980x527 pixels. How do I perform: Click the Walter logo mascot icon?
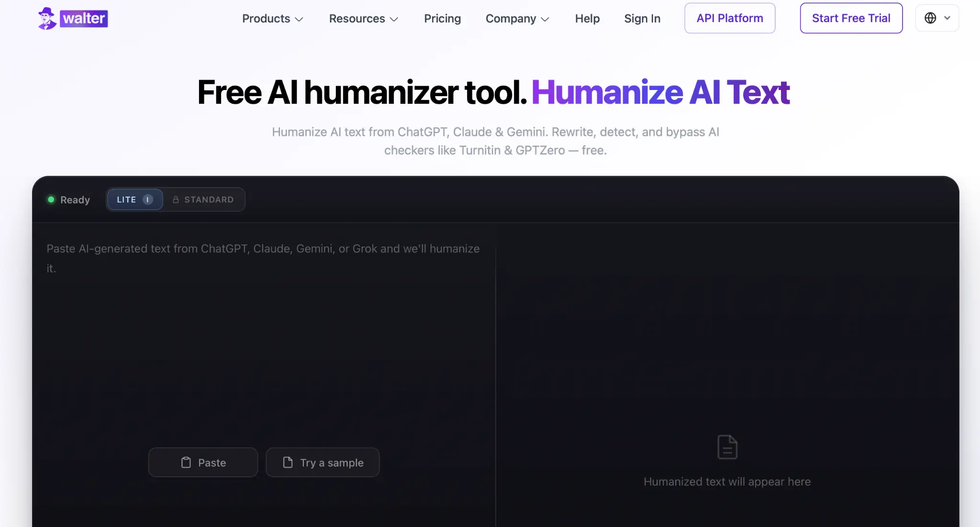coord(47,18)
